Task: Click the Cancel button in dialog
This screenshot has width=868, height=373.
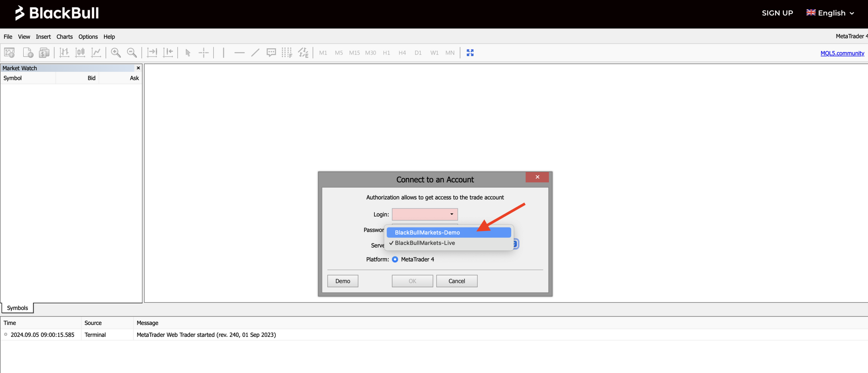Action: [457, 281]
